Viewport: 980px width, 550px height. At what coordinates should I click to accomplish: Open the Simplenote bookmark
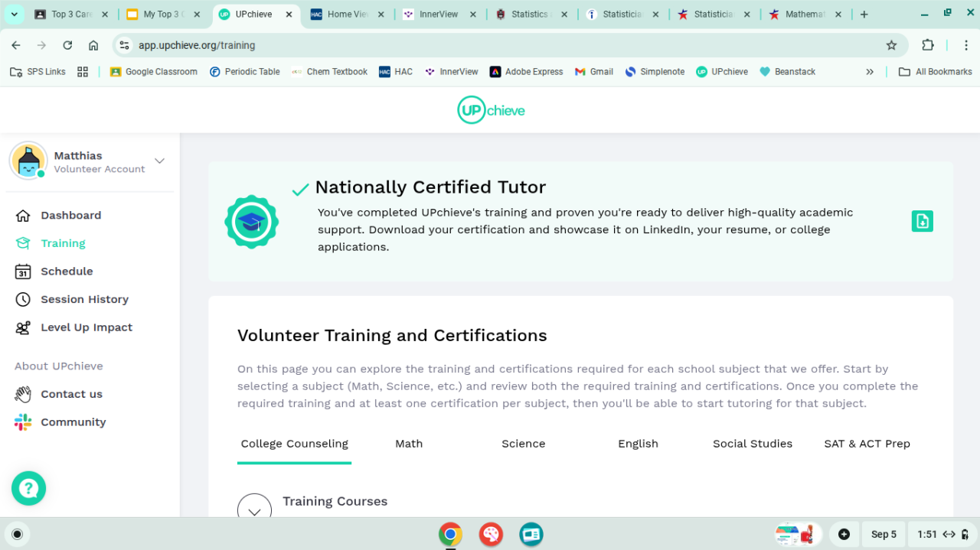coord(655,72)
